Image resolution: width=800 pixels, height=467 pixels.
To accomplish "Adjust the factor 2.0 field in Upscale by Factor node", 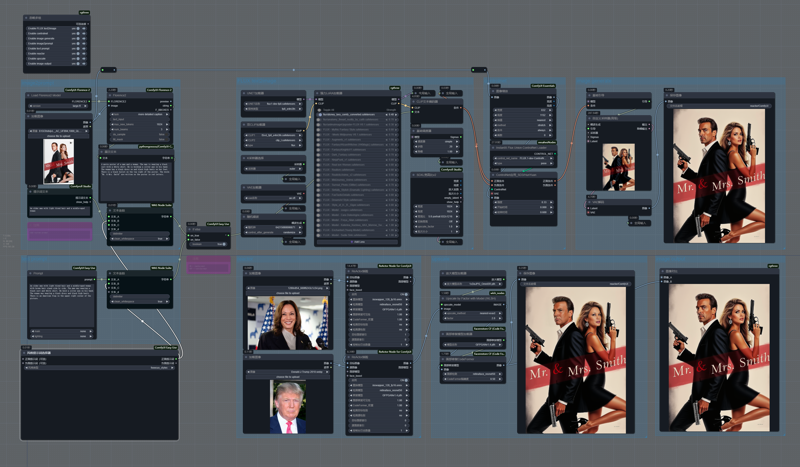I will point(472,318).
